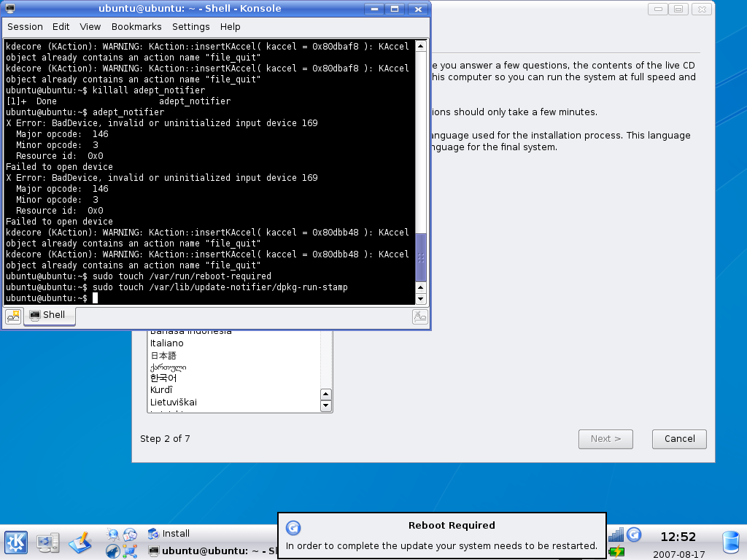Click the Konsole terminal icon in the title bar
The image size is (747, 560).
10,8
